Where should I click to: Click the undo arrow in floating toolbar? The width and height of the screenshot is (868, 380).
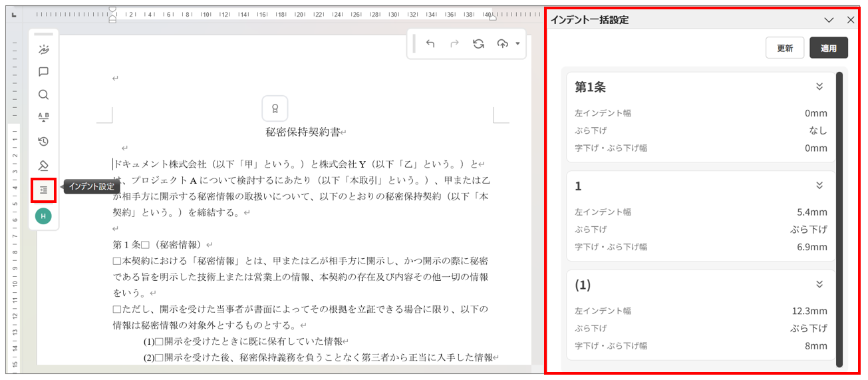tap(430, 44)
